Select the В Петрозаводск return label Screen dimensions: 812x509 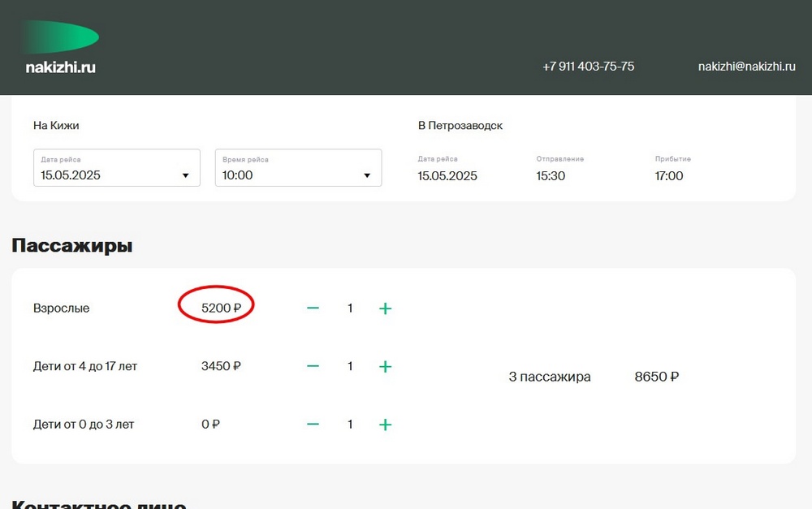point(460,126)
